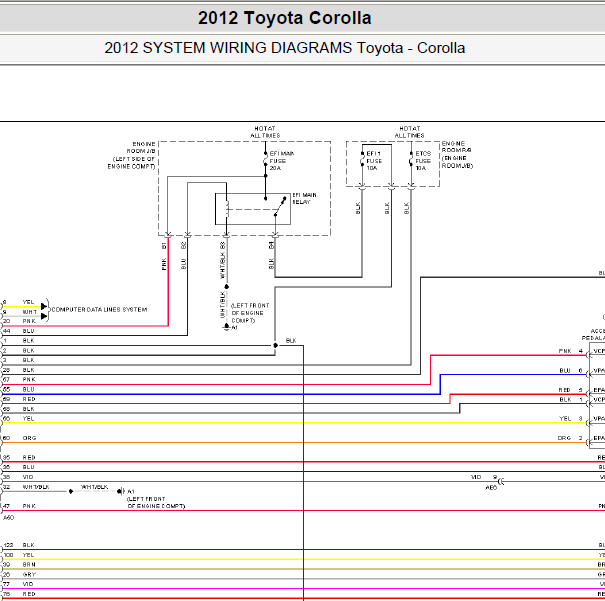
Task: Click the yellow "YEL" label above the COMPUTER DATA LINES arrows
Action: [x=29, y=302]
